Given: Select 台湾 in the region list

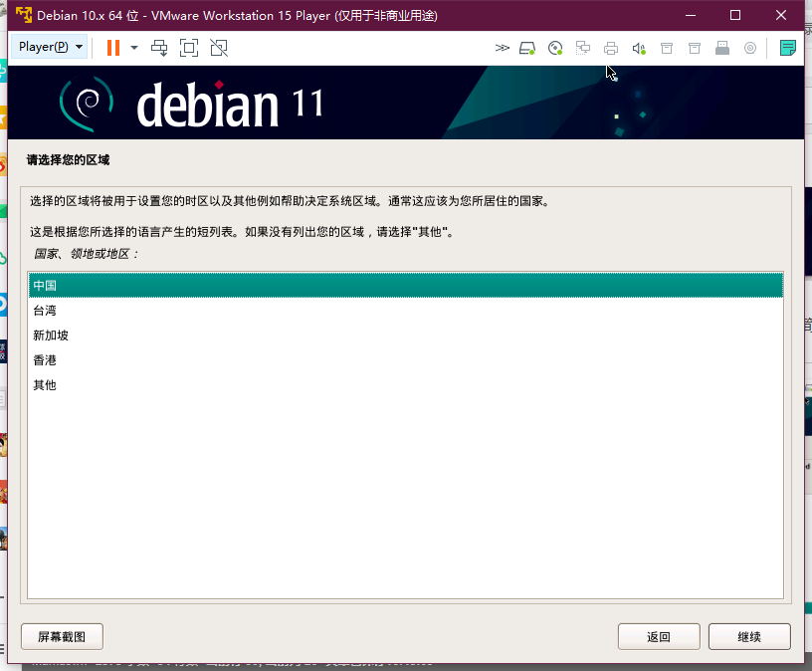Looking at the screenshot, I should click(x=405, y=311).
